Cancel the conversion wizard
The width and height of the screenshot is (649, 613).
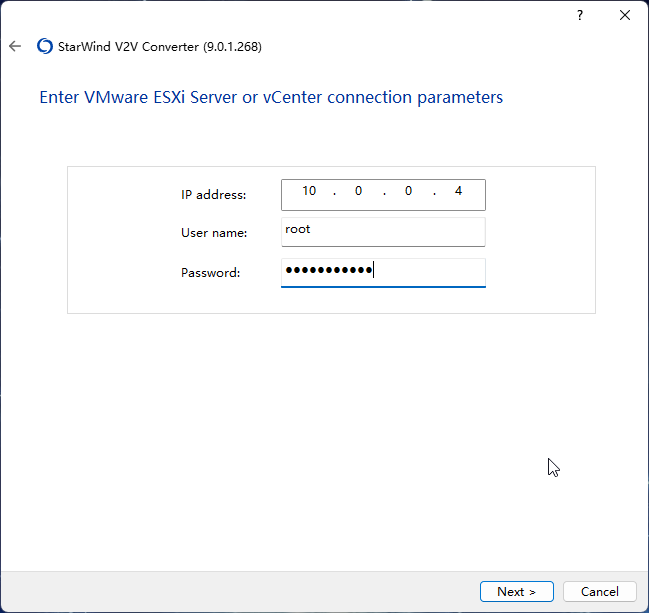coord(599,591)
